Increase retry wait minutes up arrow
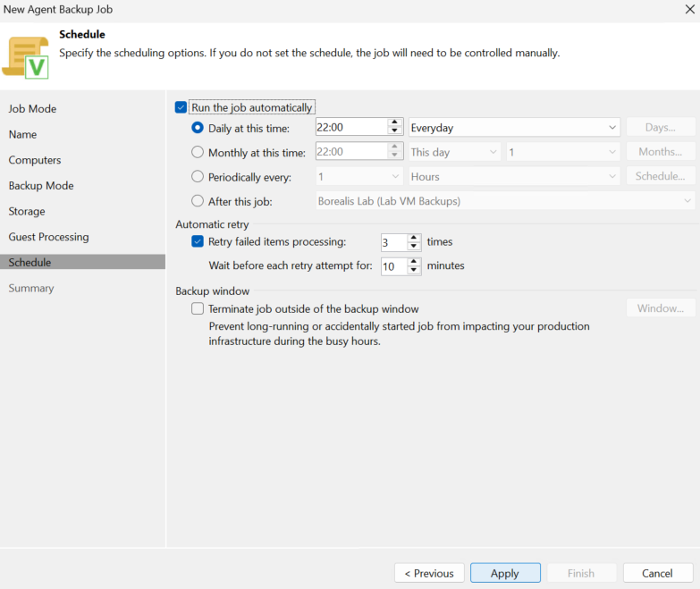 pyautogui.click(x=414, y=262)
